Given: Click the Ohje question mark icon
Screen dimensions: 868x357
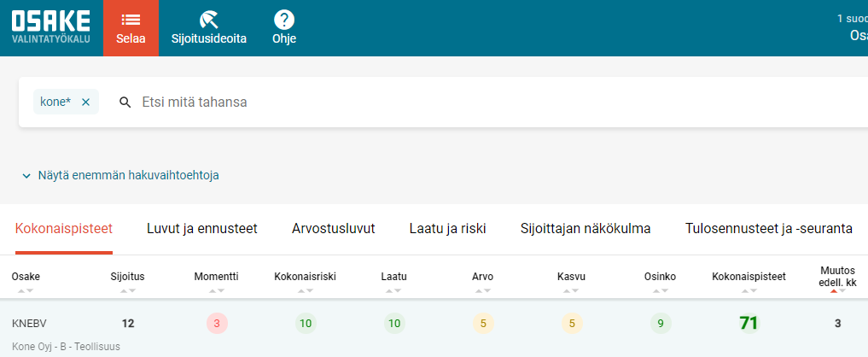Looking at the screenshot, I should coord(283,19).
